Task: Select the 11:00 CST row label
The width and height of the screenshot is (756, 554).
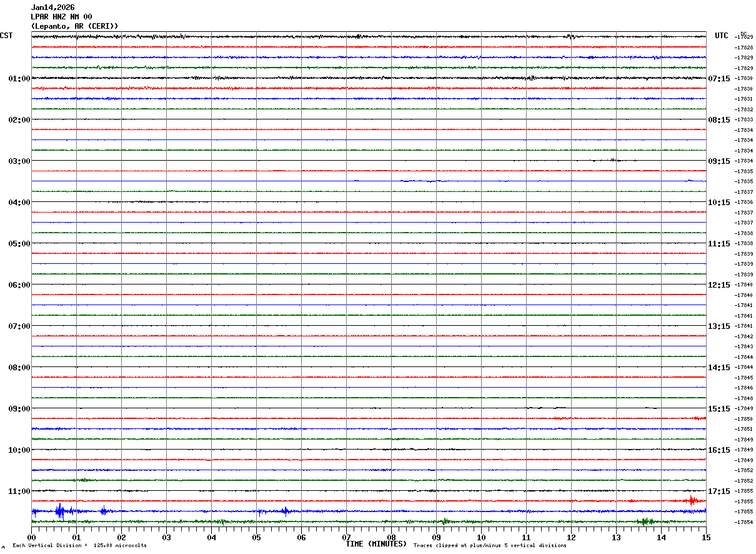Action: 19,491
